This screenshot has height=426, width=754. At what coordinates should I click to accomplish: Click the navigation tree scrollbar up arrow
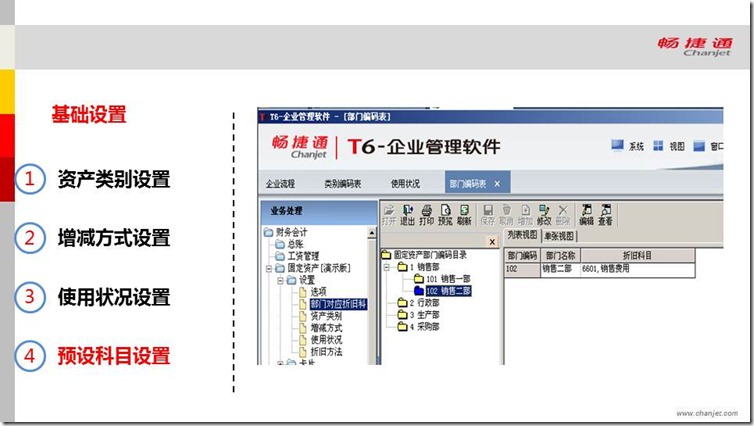[x=372, y=233]
